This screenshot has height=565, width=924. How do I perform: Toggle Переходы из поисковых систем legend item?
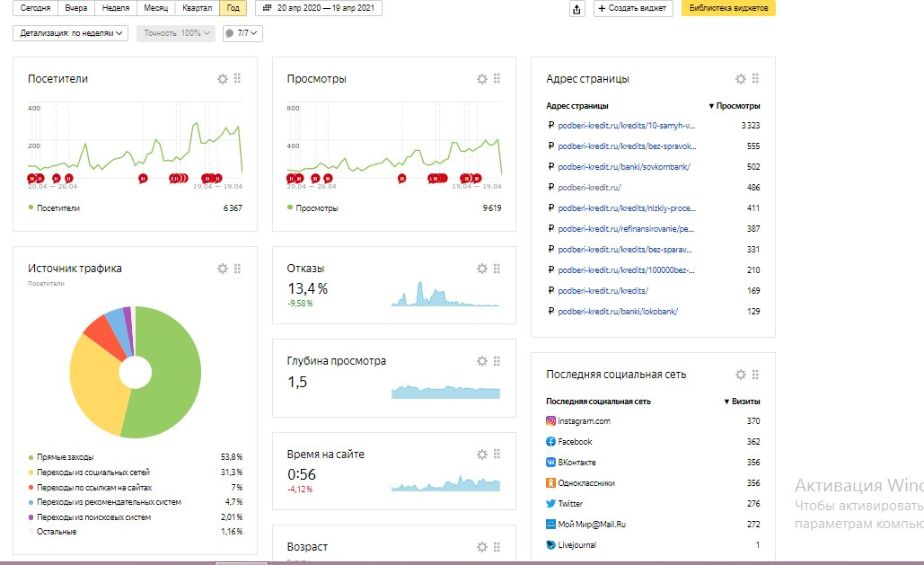[x=89, y=517]
